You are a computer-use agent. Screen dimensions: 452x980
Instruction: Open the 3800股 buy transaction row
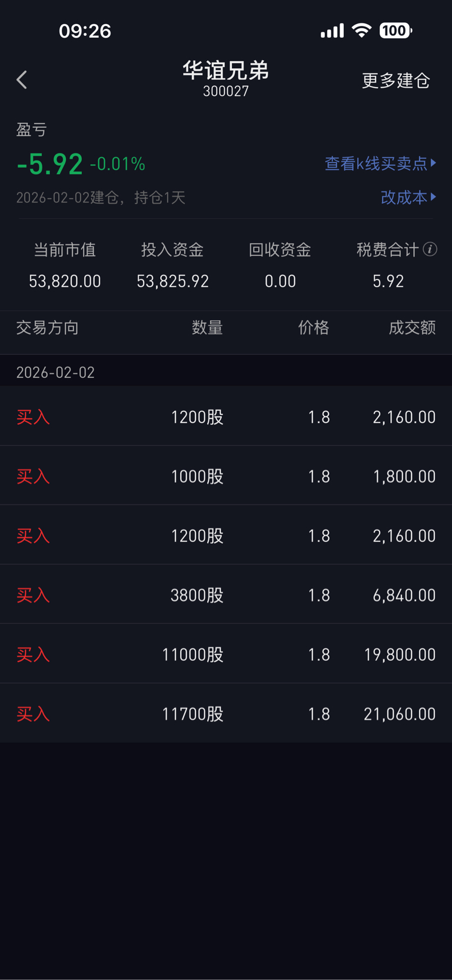click(226, 595)
